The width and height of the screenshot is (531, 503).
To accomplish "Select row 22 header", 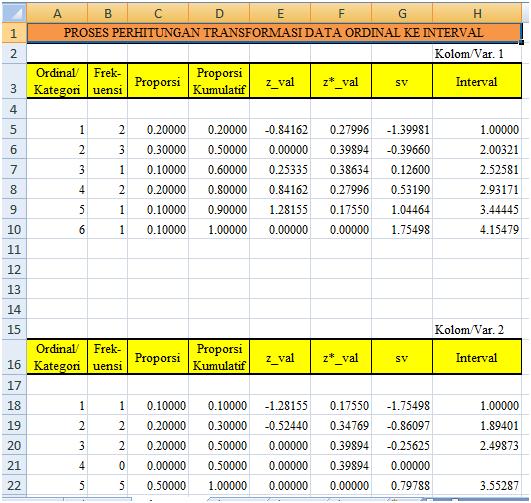I will coord(14,485).
